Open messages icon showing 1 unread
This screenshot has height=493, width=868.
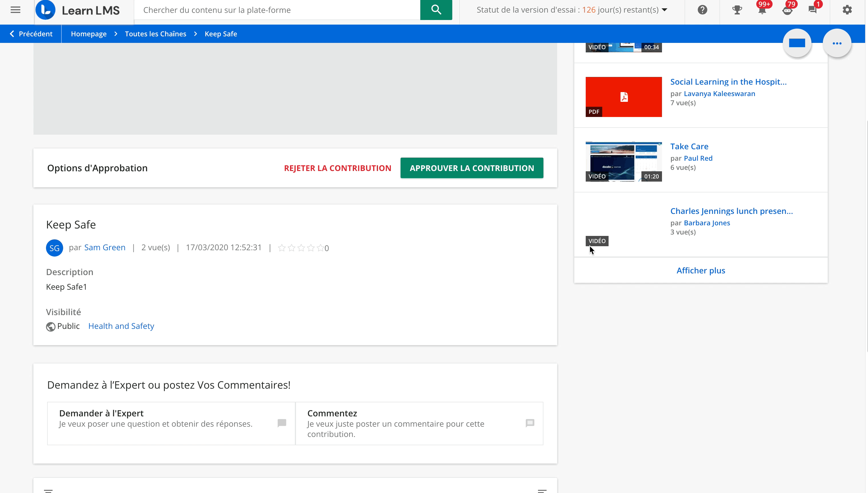[x=813, y=10]
